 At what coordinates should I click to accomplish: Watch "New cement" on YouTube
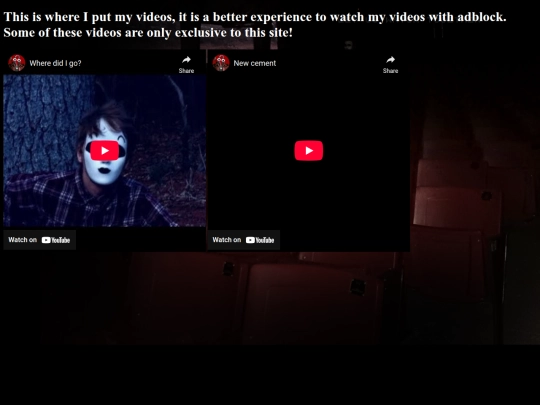click(x=243, y=240)
